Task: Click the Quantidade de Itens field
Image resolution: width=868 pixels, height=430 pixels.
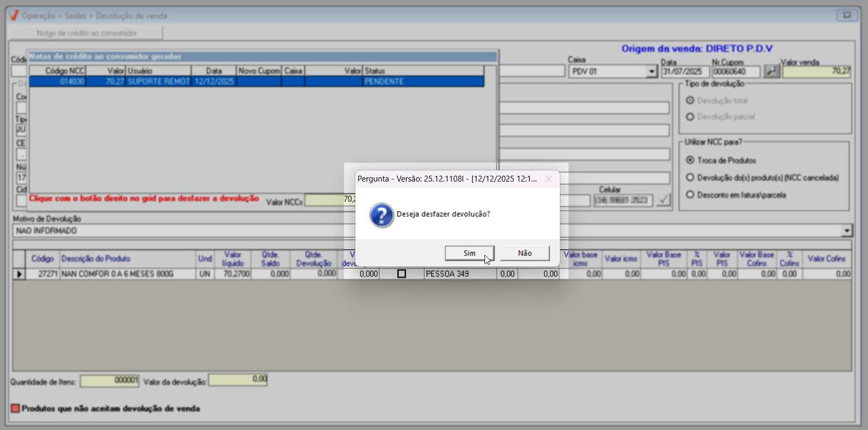Action: coord(109,381)
